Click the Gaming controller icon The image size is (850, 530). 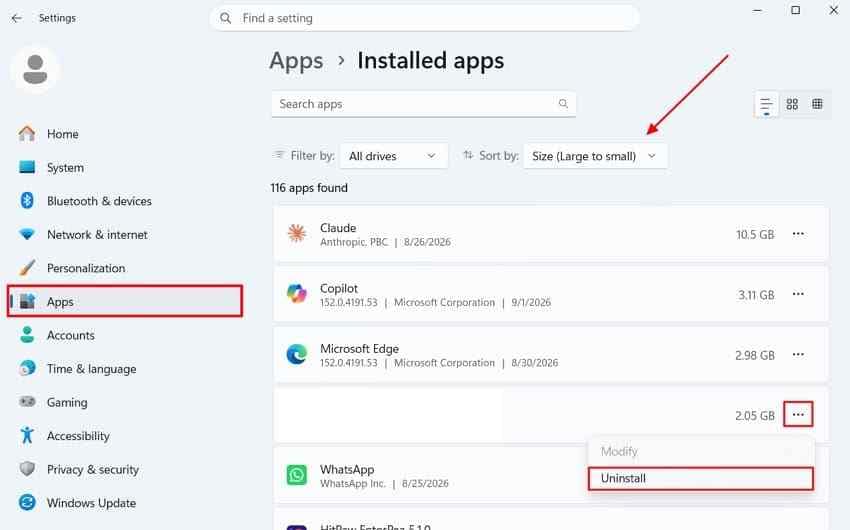click(x=27, y=402)
